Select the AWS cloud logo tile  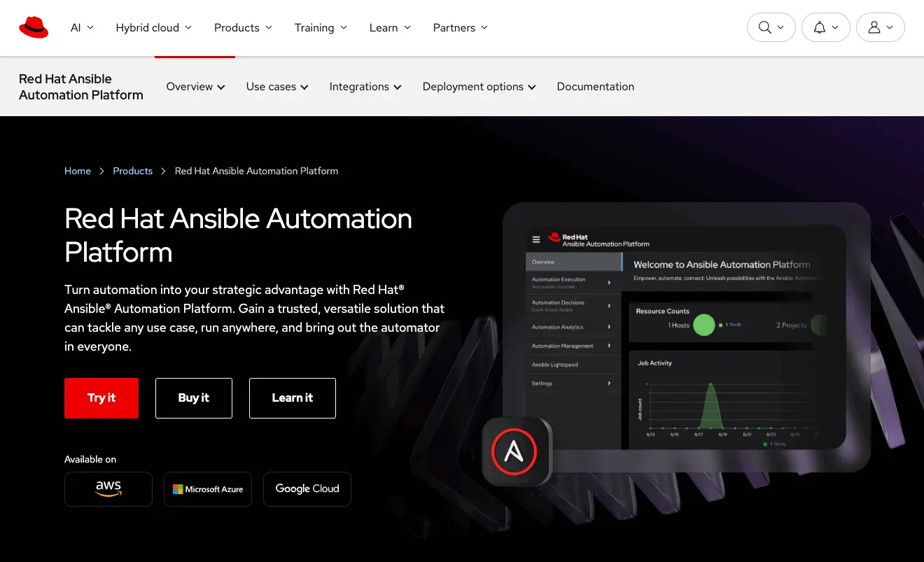(108, 489)
